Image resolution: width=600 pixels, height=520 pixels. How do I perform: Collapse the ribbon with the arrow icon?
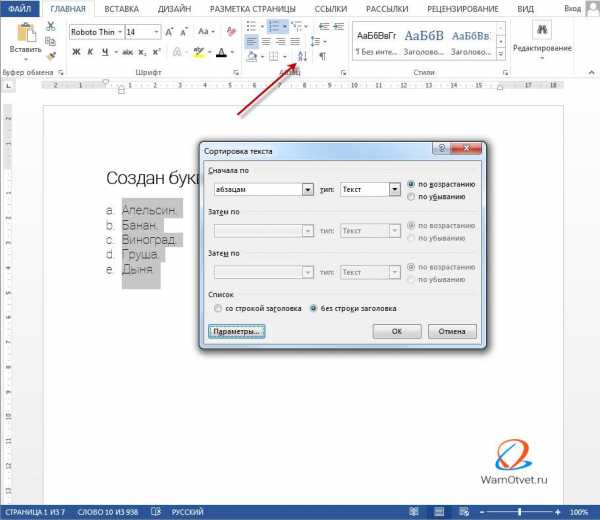click(592, 72)
